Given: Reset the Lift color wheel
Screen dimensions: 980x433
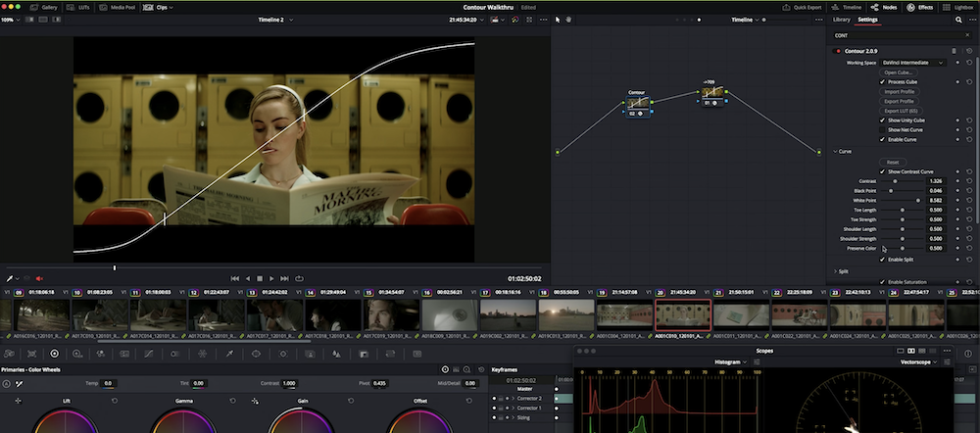Looking at the screenshot, I should pos(115,401).
